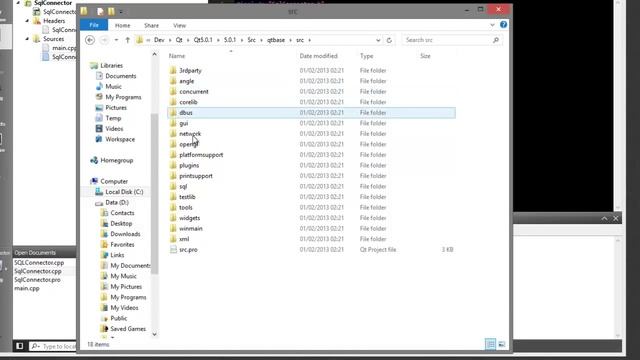Open Explorer help question-mark icon
This screenshot has width=640, height=360.
[x=503, y=24]
